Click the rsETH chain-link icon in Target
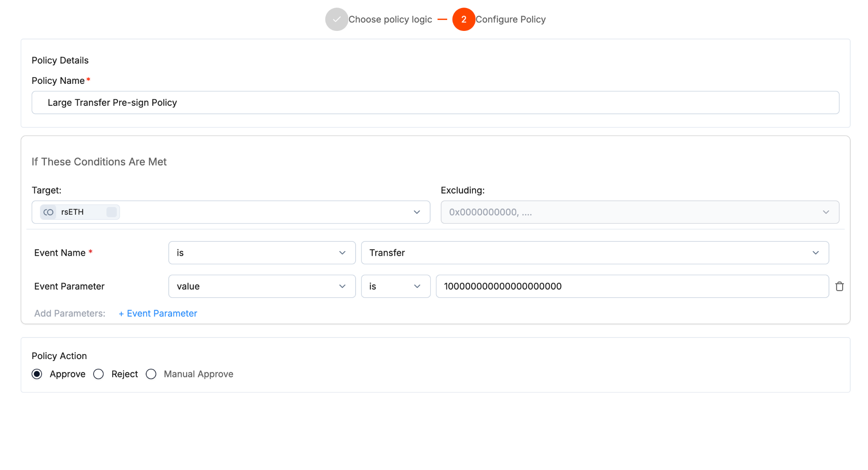 tap(48, 212)
